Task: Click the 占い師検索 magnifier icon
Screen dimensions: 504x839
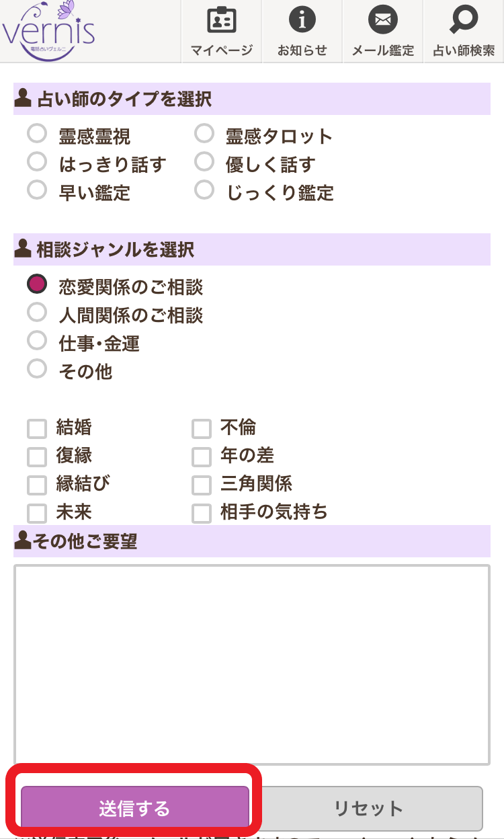Action: [464, 21]
